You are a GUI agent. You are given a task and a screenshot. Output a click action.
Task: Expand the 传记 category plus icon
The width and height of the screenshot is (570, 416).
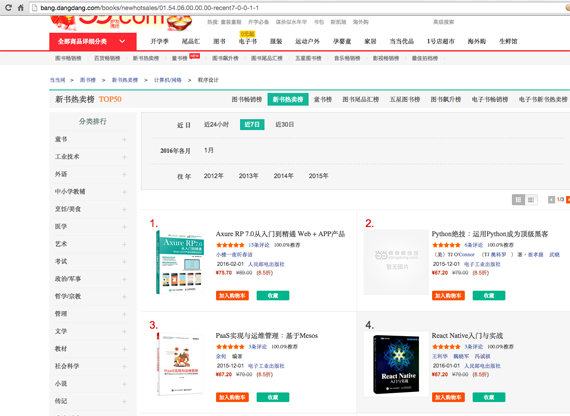(x=124, y=401)
